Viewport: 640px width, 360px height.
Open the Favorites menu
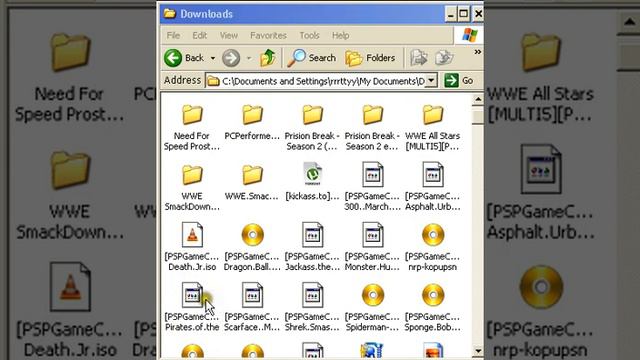tap(268, 36)
